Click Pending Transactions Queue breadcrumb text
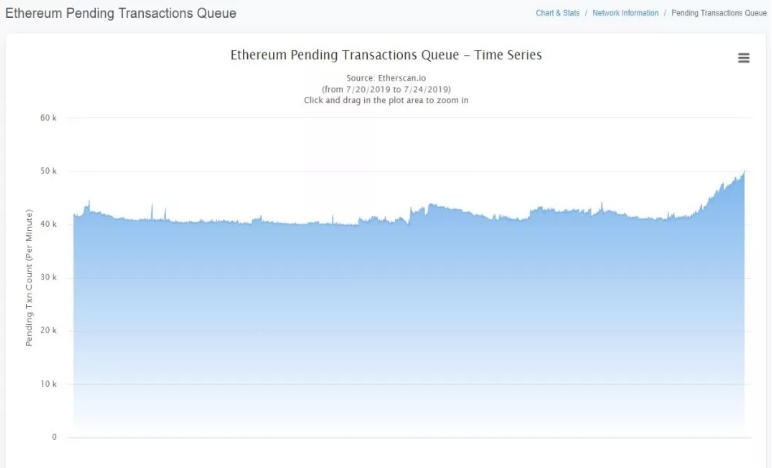772x468 pixels. point(719,13)
